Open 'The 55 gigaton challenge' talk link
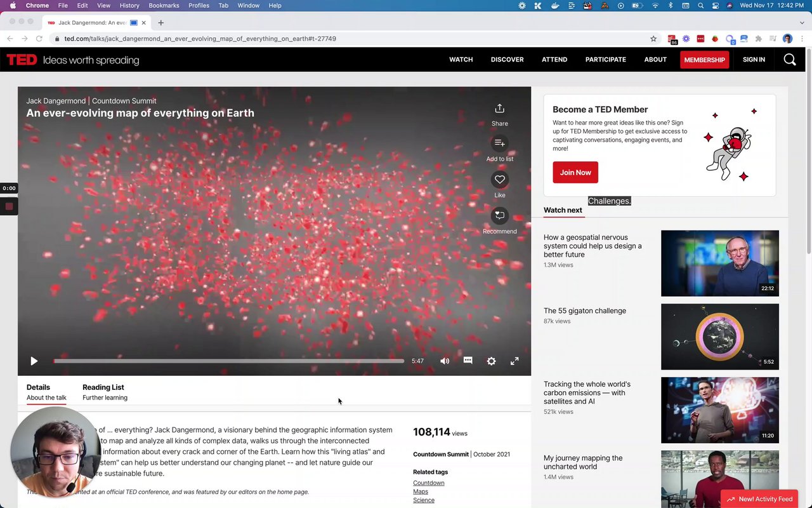This screenshot has width=812, height=508. [585, 311]
